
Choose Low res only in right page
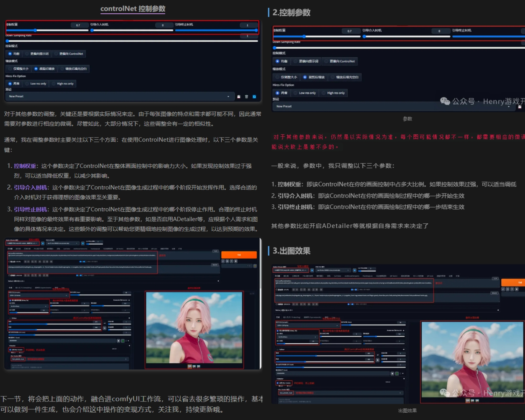[x=305, y=93]
